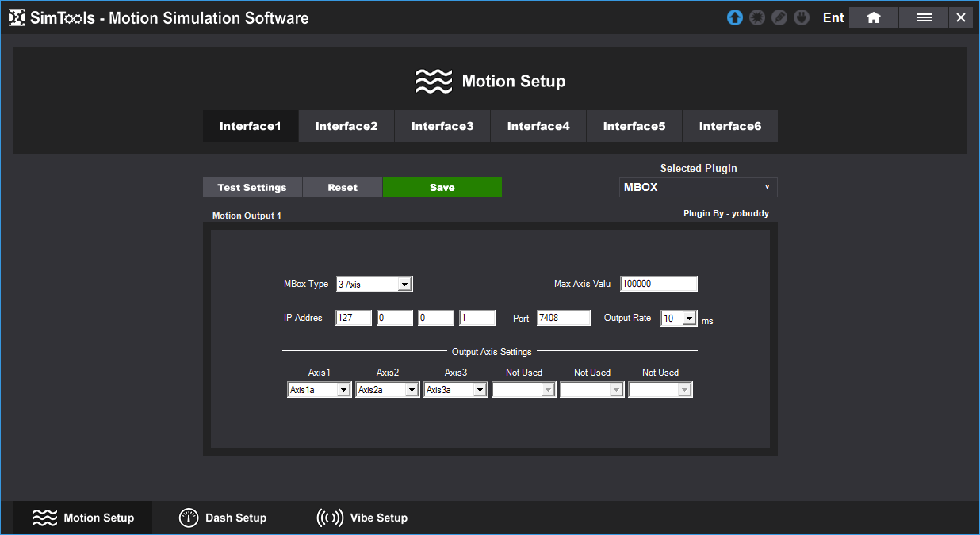Go to the Home screen

[x=874, y=17]
